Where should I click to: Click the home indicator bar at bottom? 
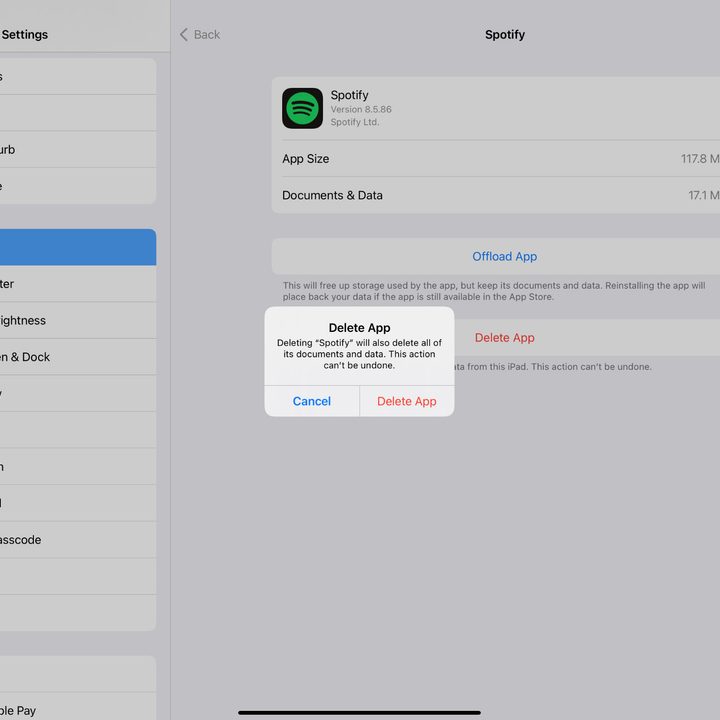click(x=360, y=713)
